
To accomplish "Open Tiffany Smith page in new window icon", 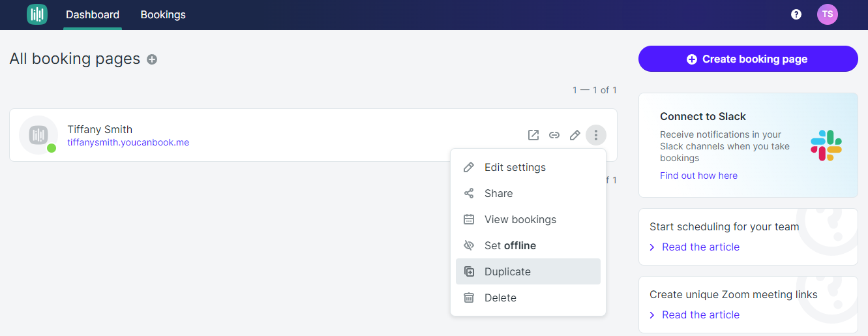I will pyautogui.click(x=533, y=135).
